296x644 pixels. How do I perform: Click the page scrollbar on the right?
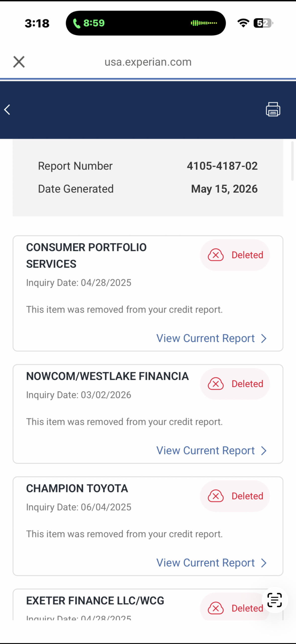coord(292,161)
